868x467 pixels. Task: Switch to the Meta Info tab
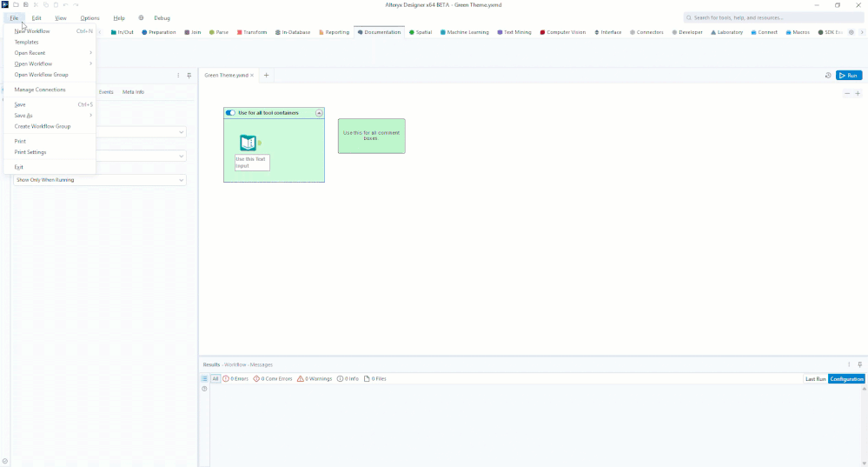point(133,92)
